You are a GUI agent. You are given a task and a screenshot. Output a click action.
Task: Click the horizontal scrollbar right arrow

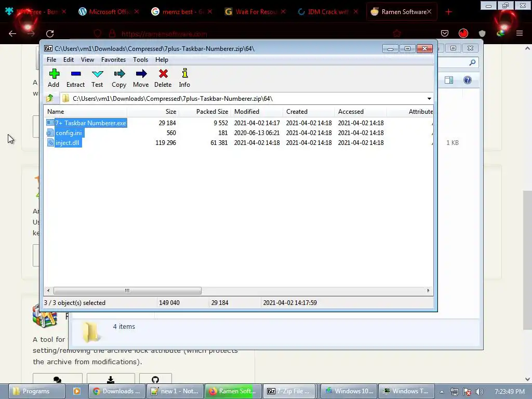click(x=428, y=290)
